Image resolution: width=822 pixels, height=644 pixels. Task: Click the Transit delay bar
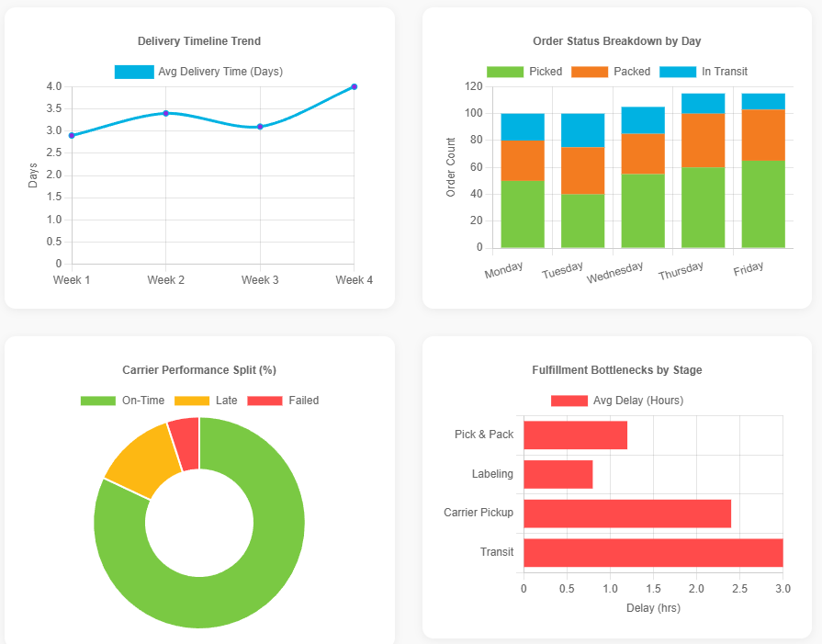coord(653,553)
